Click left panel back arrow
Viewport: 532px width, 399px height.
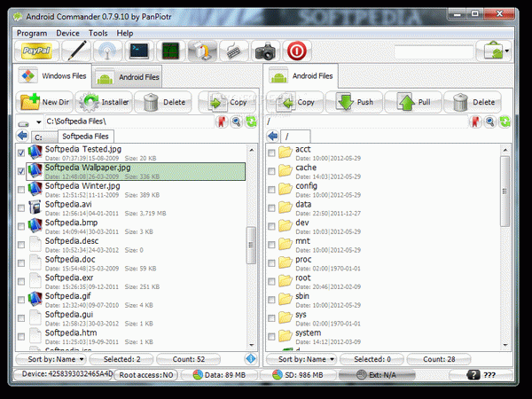(22, 136)
